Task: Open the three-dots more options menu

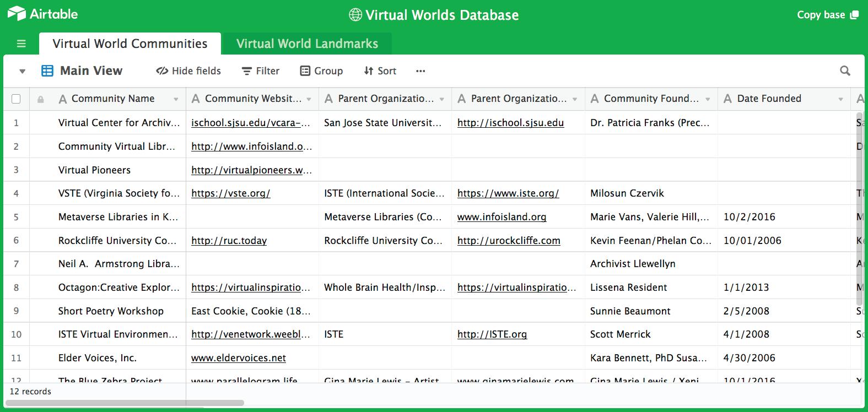Action: pyautogui.click(x=420, y=71)
